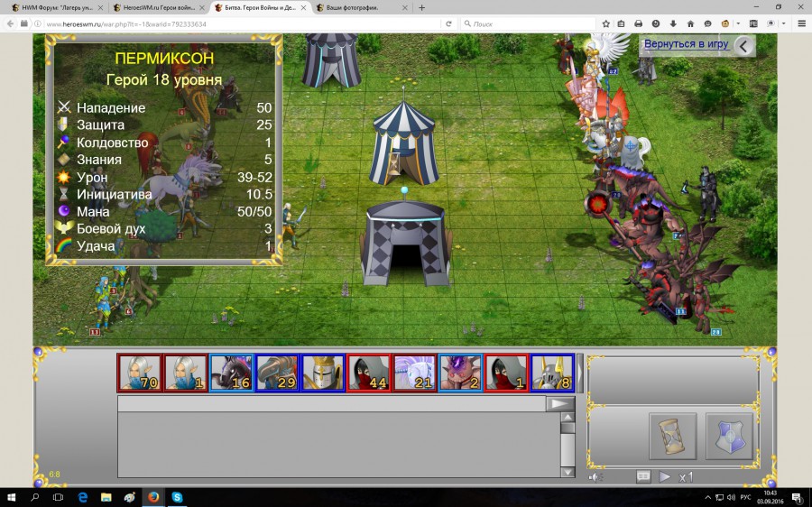Image resolution: width=812 pixels, height=507 pixels.
Task: Click the play triangle beside x1
Action: [x=664, y=476]
